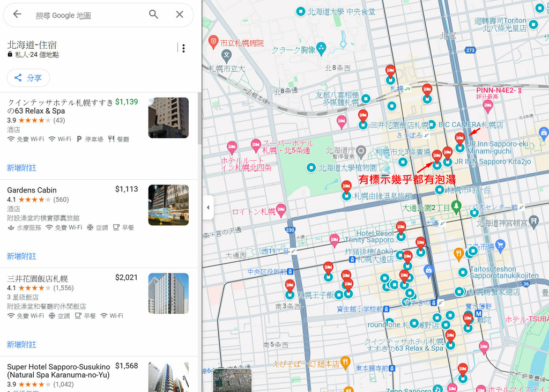The height and width of the screenshot is (392, 549).
Task: Click the search magnifier icon
Action: [x=153, y=14]
